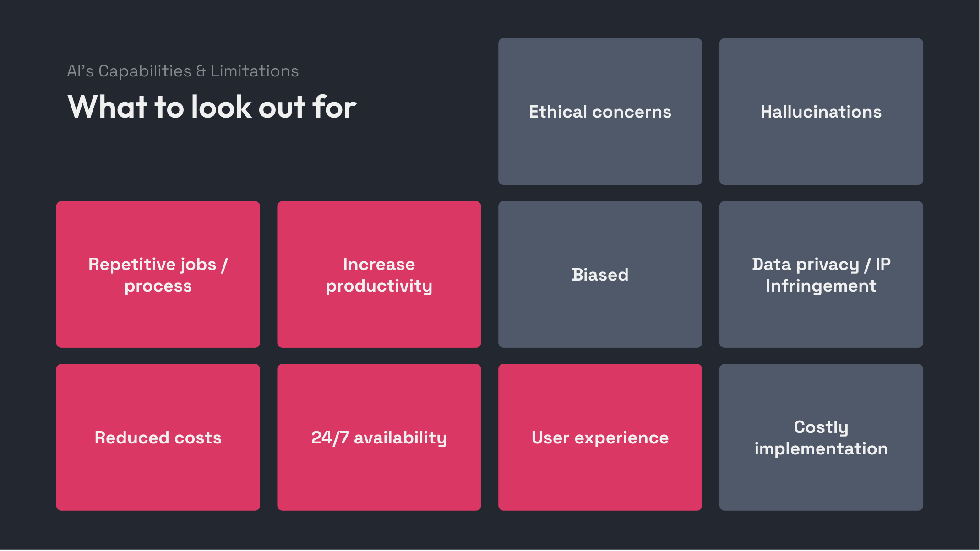Select the Hallucinations tile
Viewport: 980px width, 551px height.
[x=821, y=112]
